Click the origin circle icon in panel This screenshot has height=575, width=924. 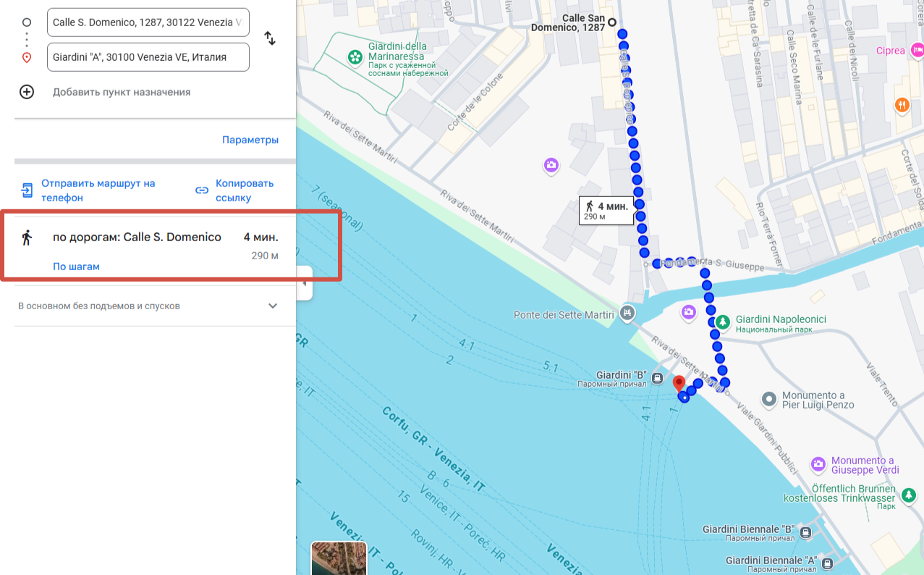tap(27, 22)
